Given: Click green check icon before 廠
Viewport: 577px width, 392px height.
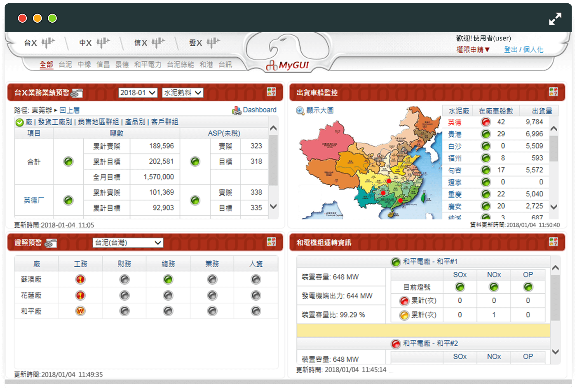Looking at the screenshot, I should pos(19,122).
